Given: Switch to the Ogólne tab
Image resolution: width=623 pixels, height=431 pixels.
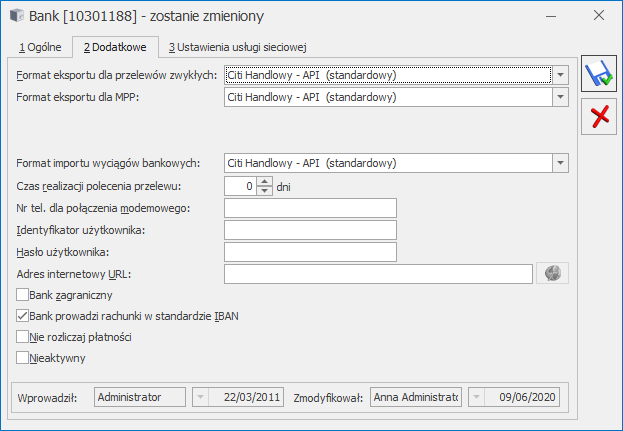Looking at the screenshot, I should [x=41, y=47].
